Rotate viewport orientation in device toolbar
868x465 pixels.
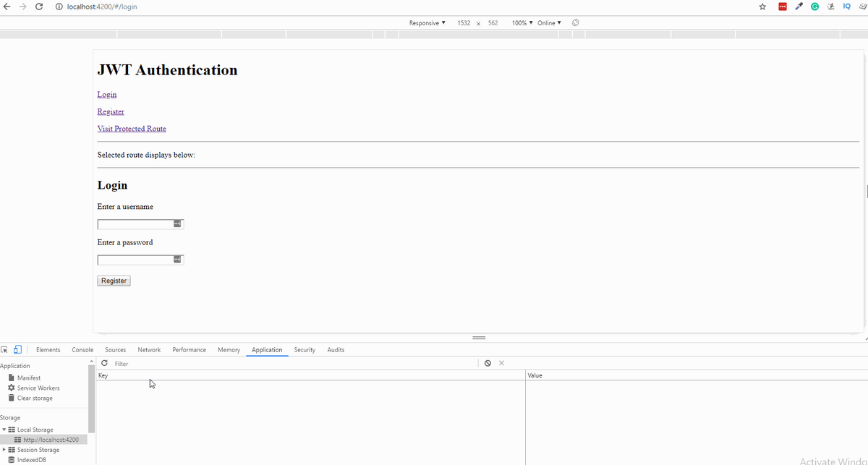[x=575, y=22]
